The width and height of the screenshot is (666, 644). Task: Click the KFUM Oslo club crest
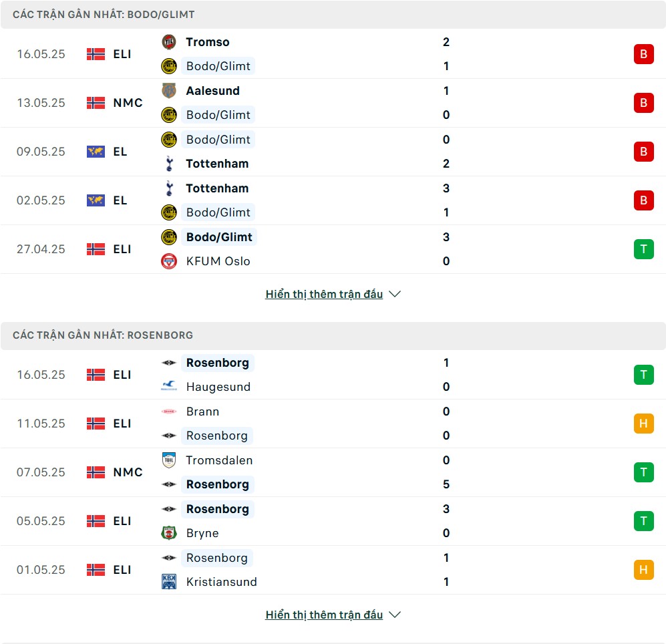pyautogui.click(x=169, y=261)
